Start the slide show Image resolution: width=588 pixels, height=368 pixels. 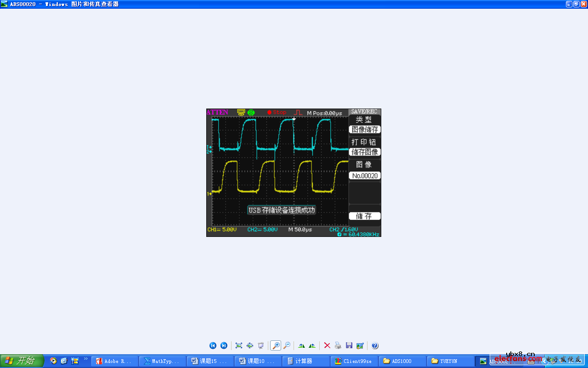(261, 345)
